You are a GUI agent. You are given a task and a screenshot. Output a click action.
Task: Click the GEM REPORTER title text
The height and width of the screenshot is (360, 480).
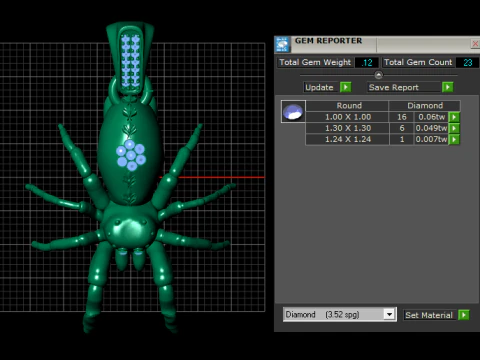[328, 41]
